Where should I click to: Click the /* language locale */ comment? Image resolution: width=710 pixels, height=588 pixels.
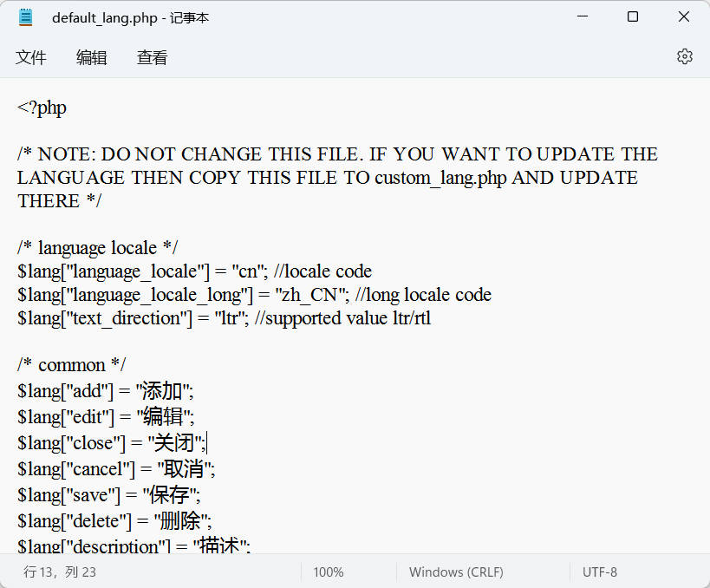98,248
